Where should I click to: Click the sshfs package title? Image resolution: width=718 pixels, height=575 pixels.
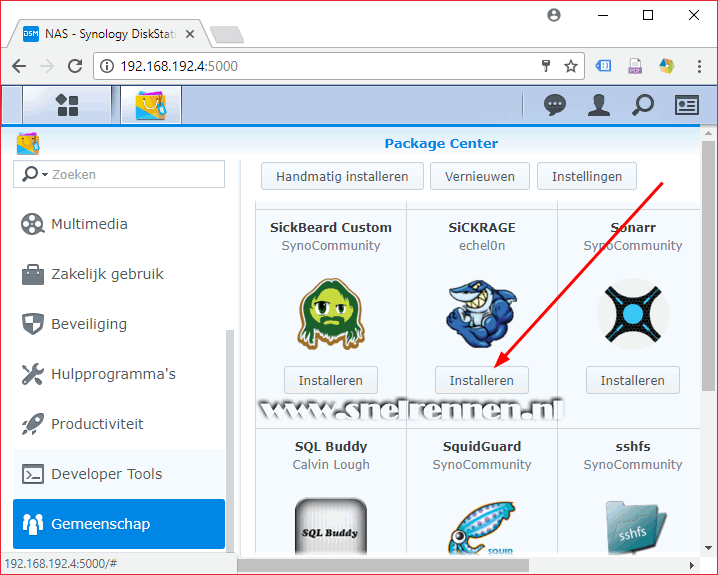tap(633, 446)
